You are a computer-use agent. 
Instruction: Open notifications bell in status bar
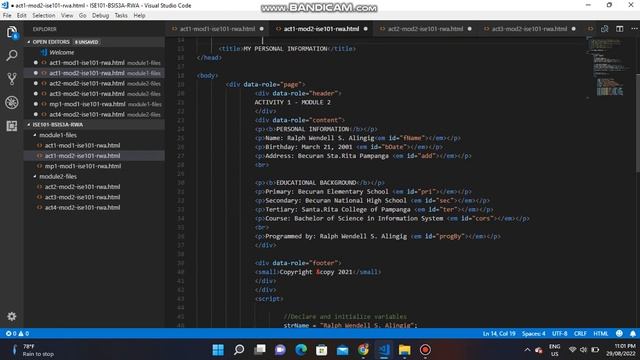click(x=633, y=333)
